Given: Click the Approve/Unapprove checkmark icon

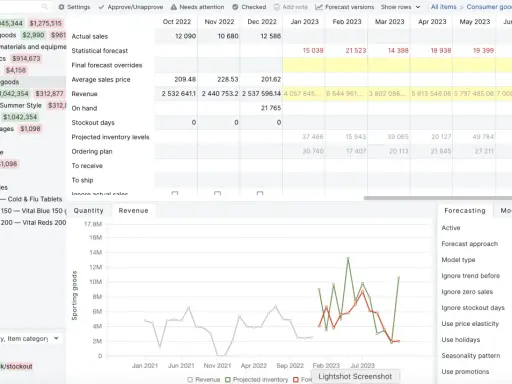Looking at the screenshot, I should coord(101,7).
